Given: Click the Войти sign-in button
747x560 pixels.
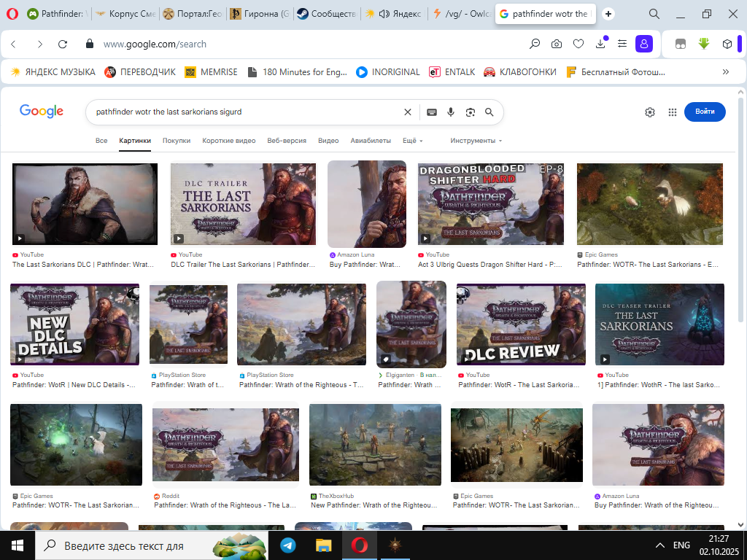Looking at the screenshot, I should pyautogui.click(x=705, y=112).
